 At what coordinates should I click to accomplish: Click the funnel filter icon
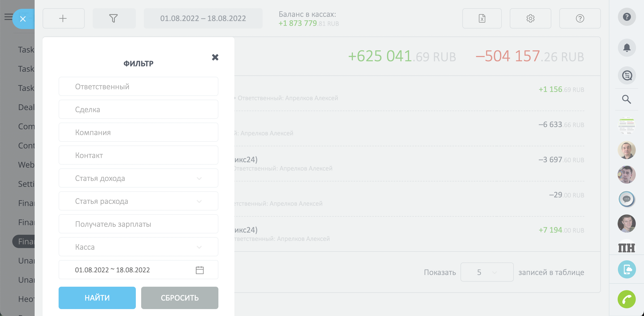(114, 18)
